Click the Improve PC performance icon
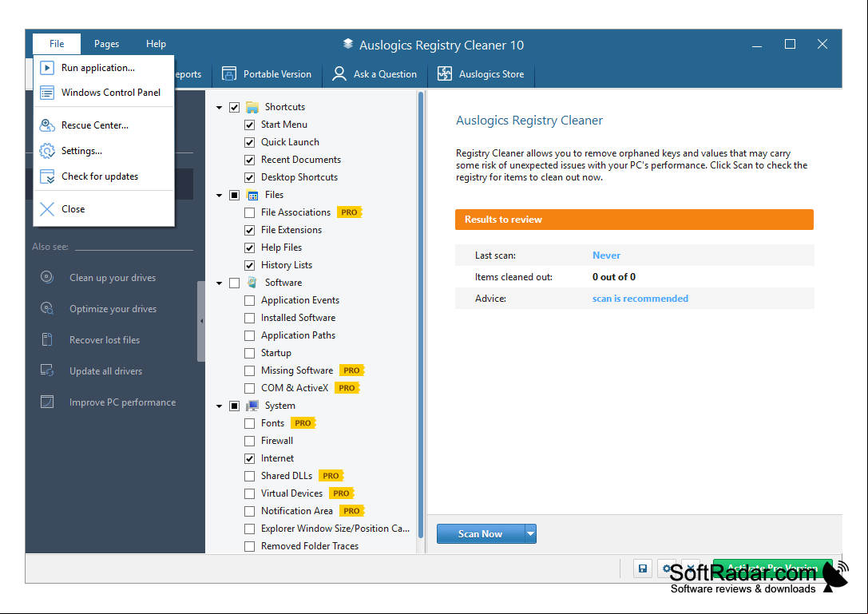868x614 pixels. pyautogui.click(x=47, y=402)
